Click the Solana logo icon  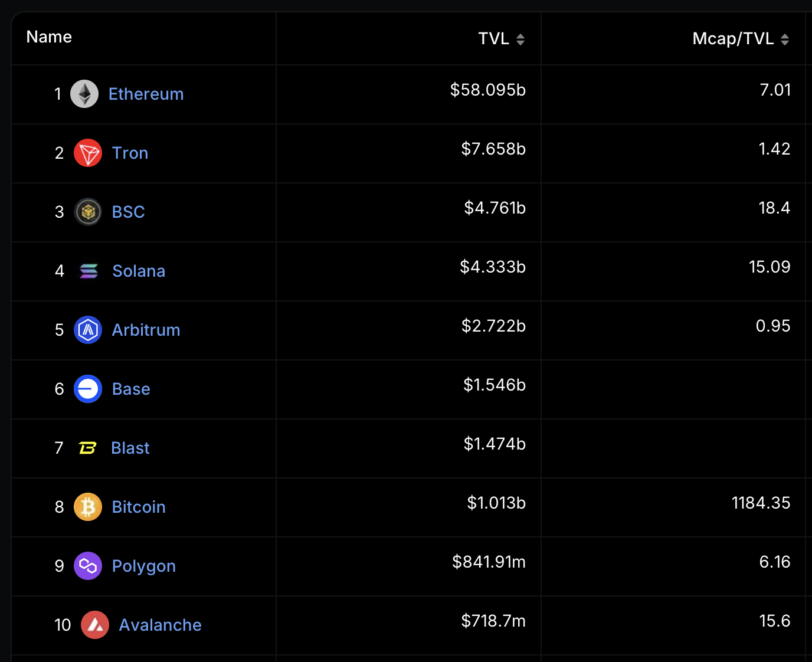89,271
